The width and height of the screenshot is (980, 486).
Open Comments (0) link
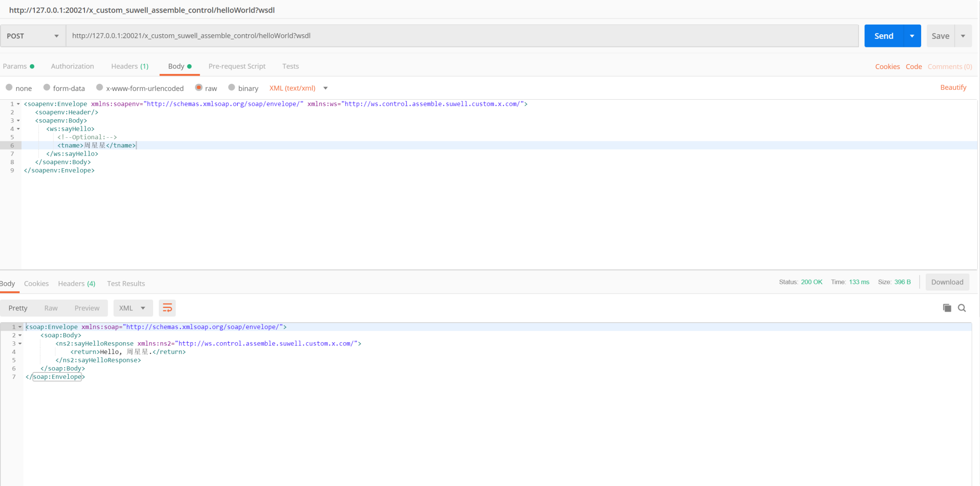[x=950, y=67]
